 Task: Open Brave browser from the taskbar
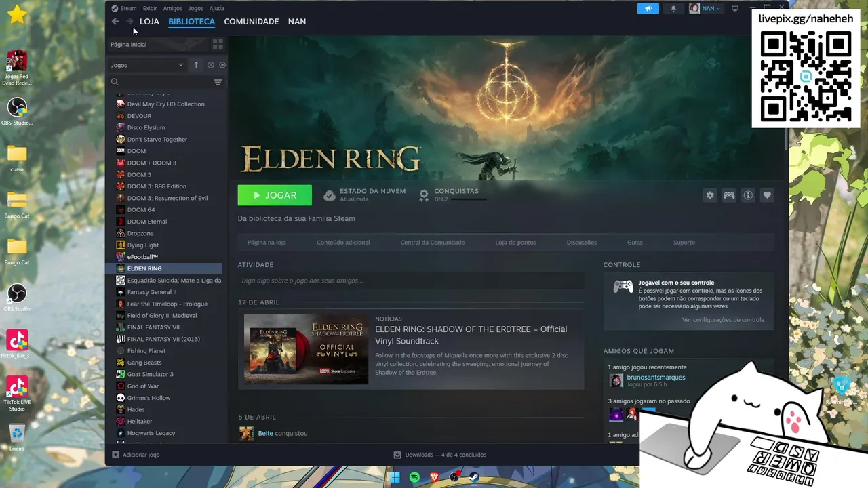click(x=434, y=477)
